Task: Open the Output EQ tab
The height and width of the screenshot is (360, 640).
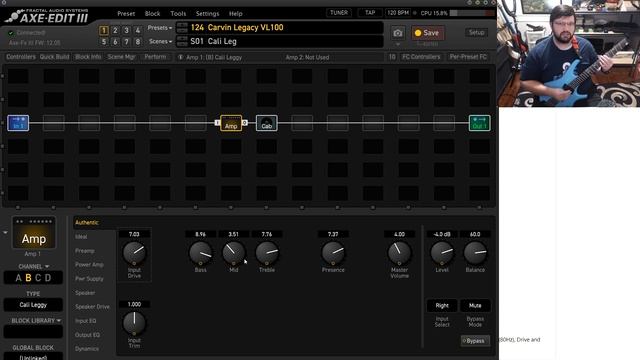Action: point(87,335)
